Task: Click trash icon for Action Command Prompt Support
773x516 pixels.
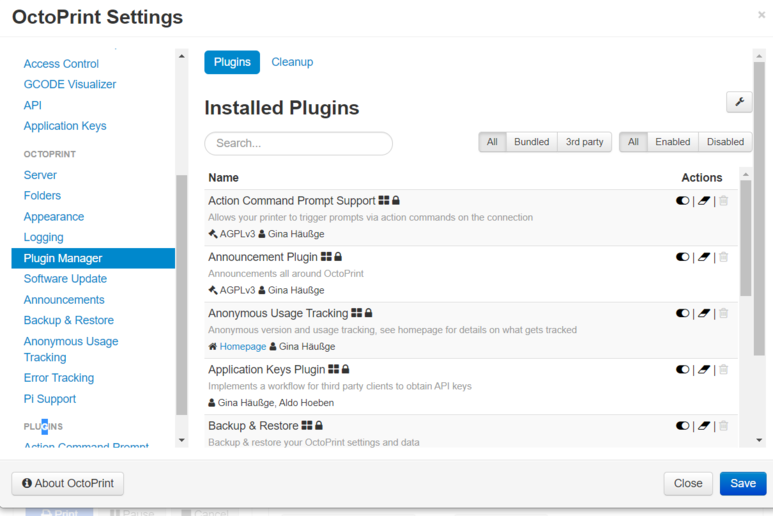Action: click(x=723, y=201)
